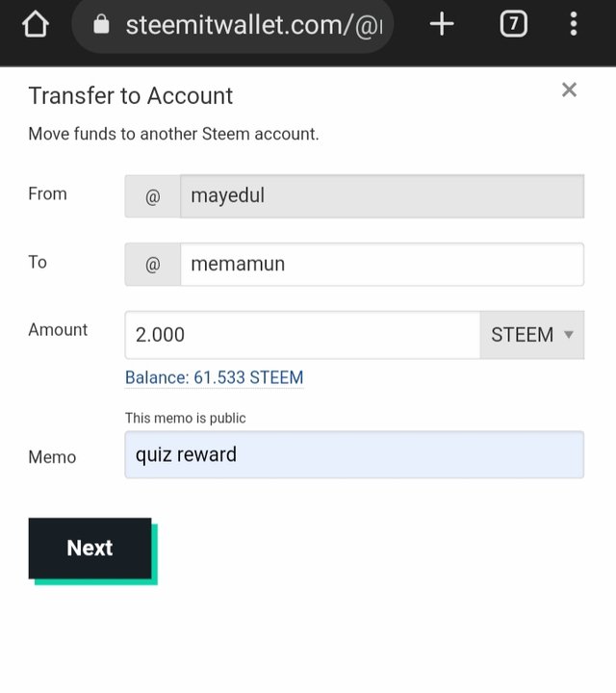Click the @ prefix beside the To field

pos(153,264)
